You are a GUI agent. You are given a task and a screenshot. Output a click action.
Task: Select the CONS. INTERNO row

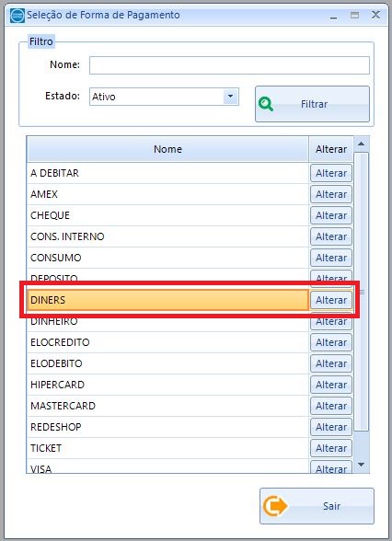click(x=167, y=236)
